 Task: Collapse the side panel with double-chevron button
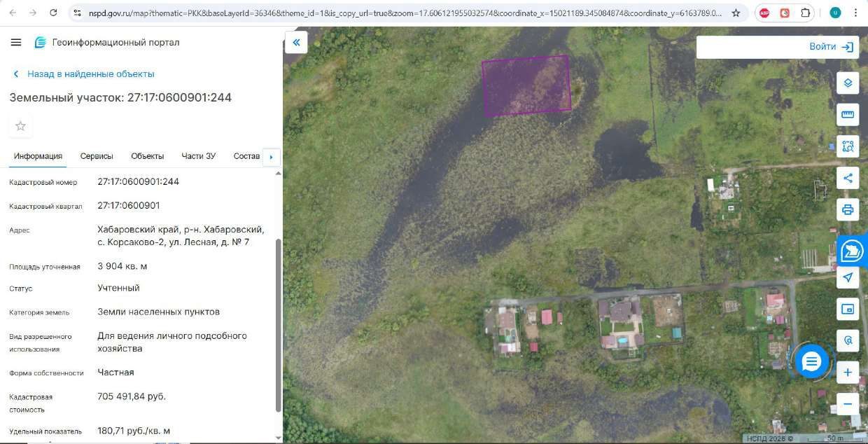tap(296, 43)
